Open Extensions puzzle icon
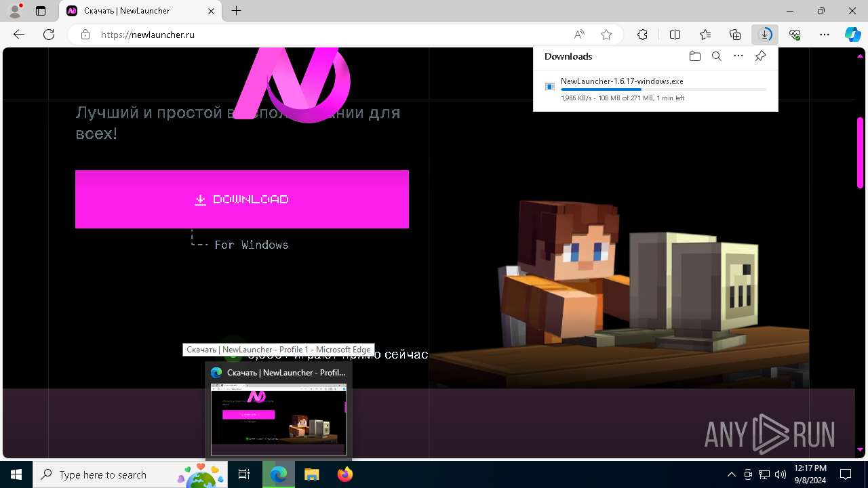This screenshot has width=868, height=488. point(642,35)
